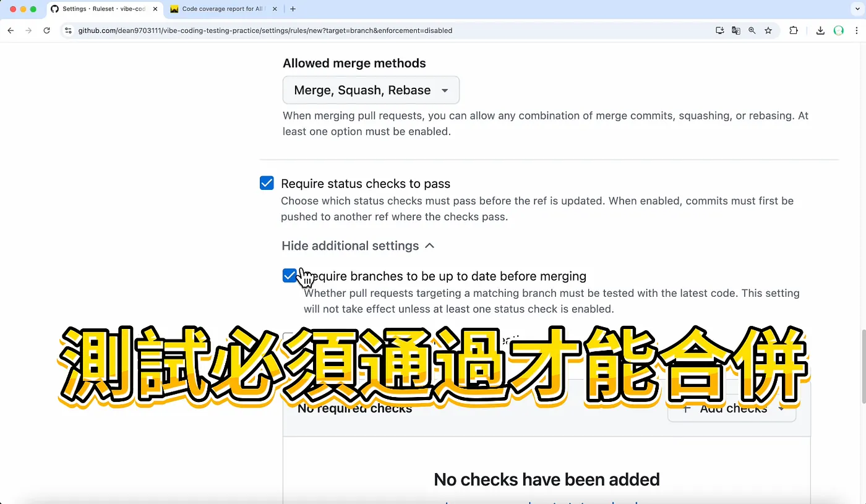Open the Allowed merge methods dropdown
866x504 pixels.
coord(371,90)
